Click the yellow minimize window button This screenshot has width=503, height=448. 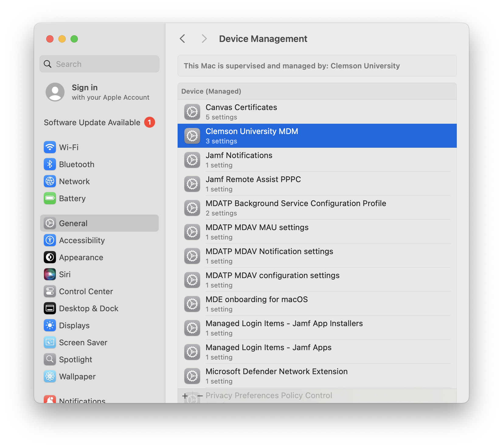pos(62,39)
